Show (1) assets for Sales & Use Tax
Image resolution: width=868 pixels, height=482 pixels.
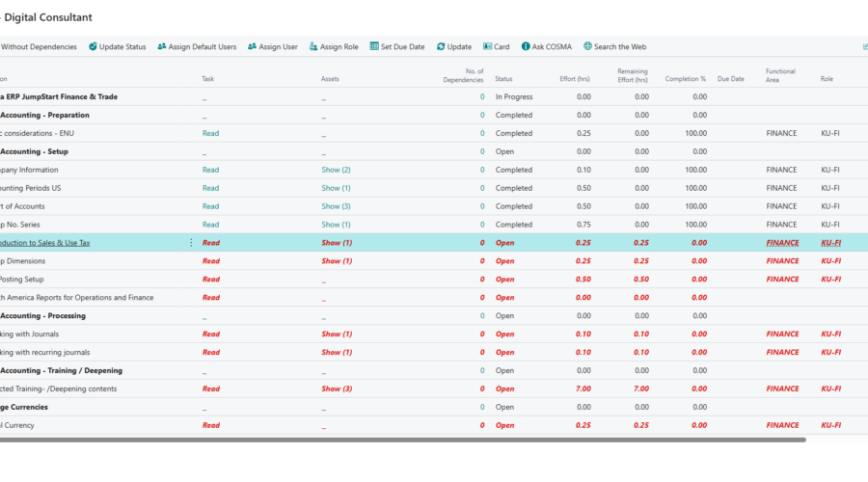tap(337, 243)
